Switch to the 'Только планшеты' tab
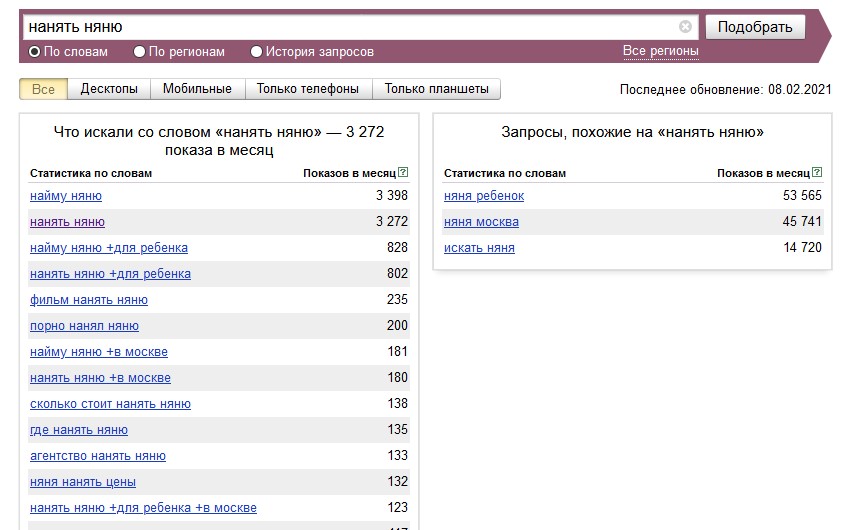Viewport: 853px width, 530px height. coord(436,89)
